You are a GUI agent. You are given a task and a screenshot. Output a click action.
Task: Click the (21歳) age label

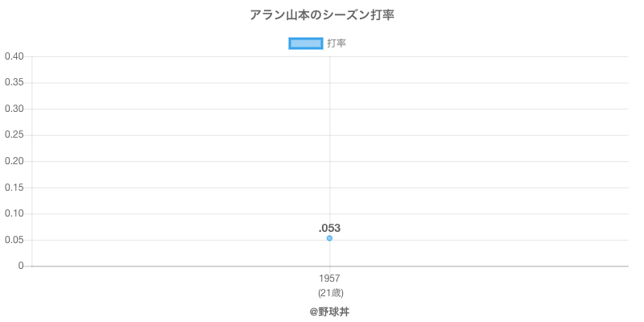coord(329,292)
